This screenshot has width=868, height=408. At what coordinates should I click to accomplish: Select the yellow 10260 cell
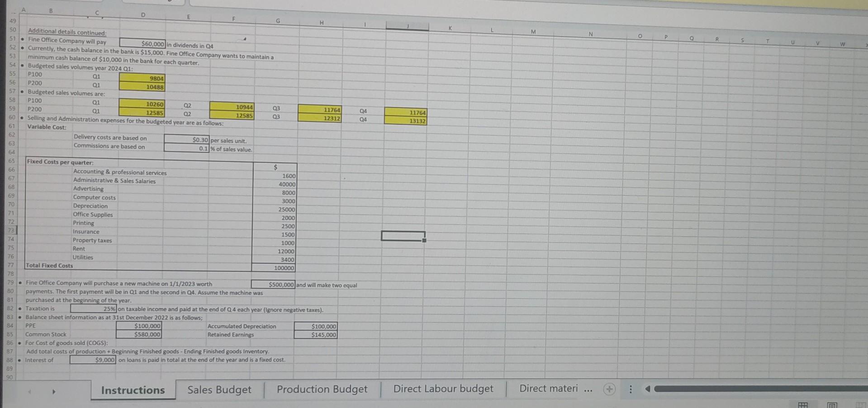[142, 104]
